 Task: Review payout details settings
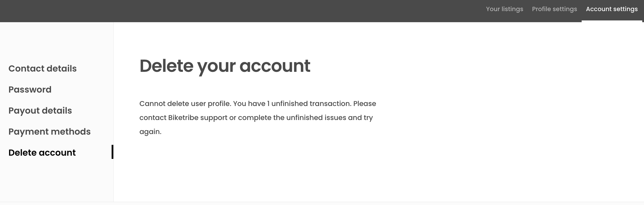(40, 110)
